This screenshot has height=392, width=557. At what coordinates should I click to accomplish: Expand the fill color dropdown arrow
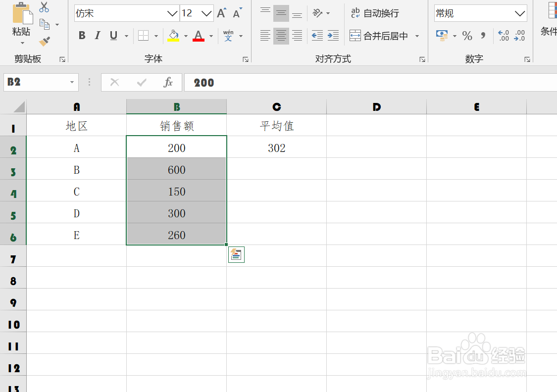point(186,36)
